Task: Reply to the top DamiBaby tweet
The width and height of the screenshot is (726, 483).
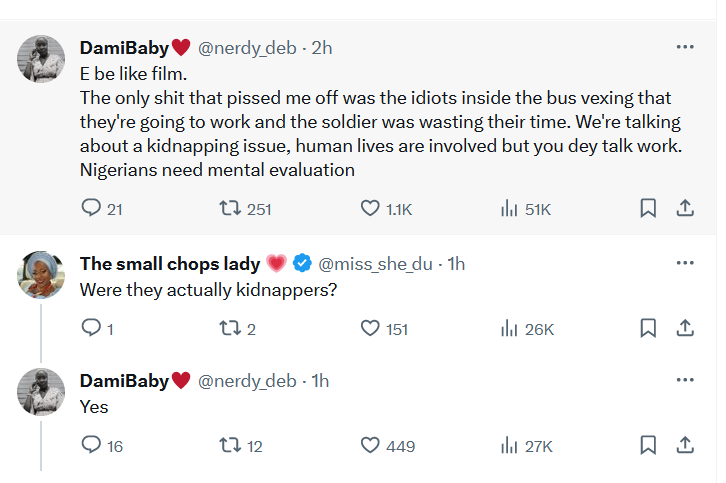Action: coord(91,208)
